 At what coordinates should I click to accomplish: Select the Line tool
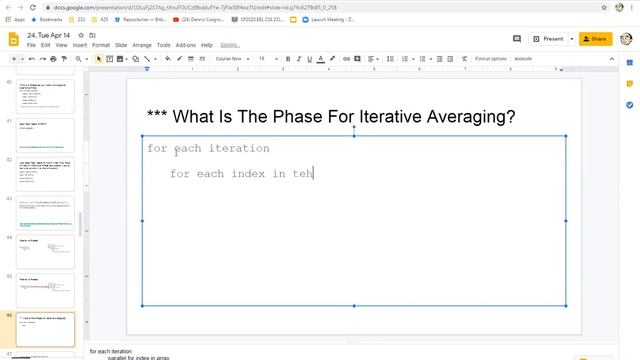(x=147, y=59)
